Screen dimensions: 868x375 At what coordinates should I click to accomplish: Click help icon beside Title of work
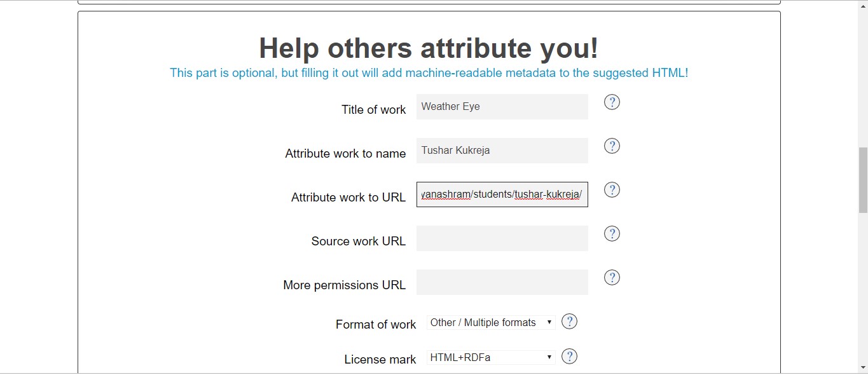pyautogui.click(x=612, y=102)
